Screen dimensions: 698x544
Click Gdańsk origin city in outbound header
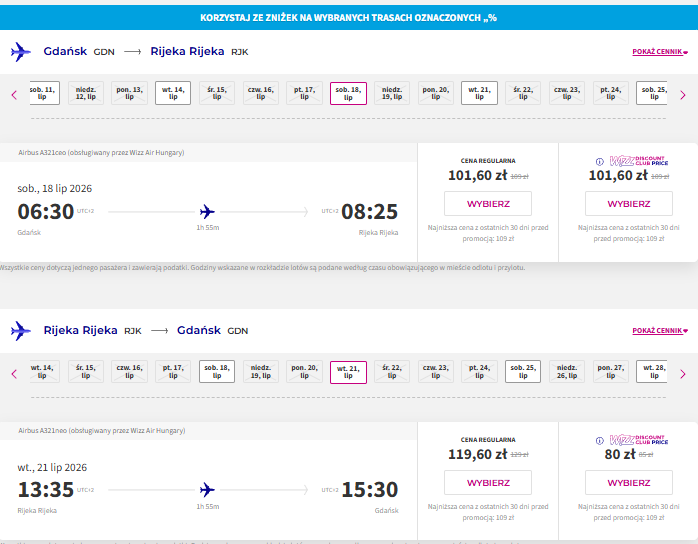(x=65, y=52)
